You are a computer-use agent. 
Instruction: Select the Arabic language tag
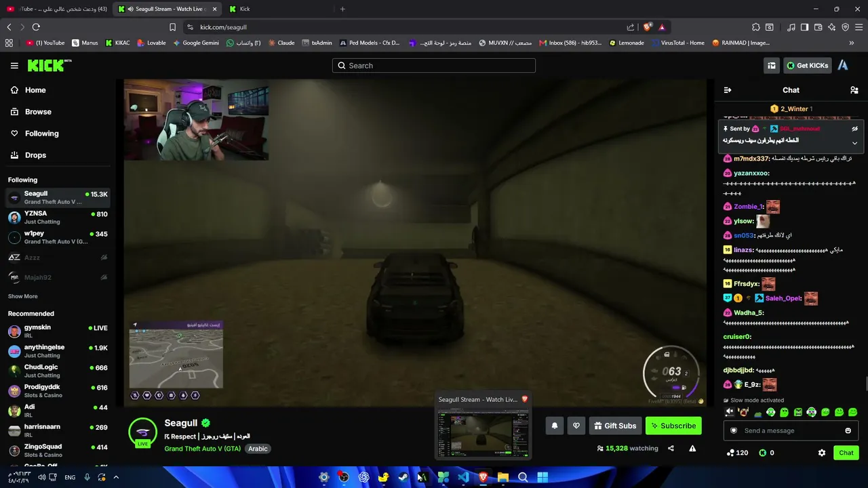coord(258,449)
